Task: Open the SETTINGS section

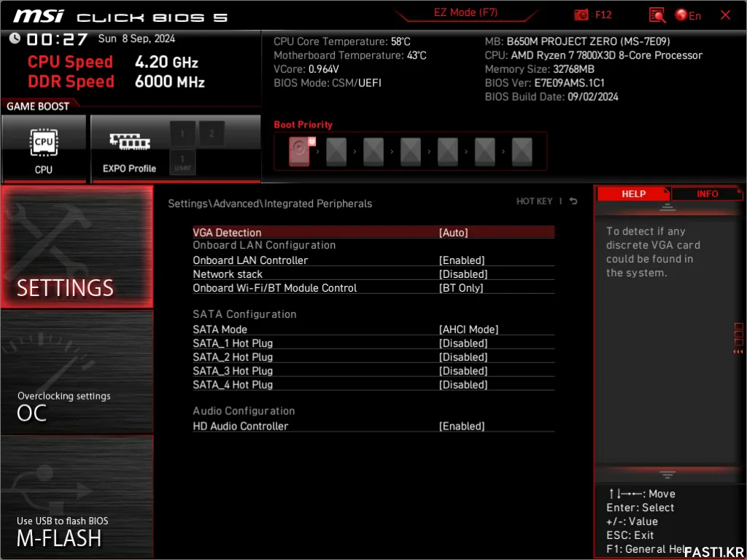Action: point(77,246)
